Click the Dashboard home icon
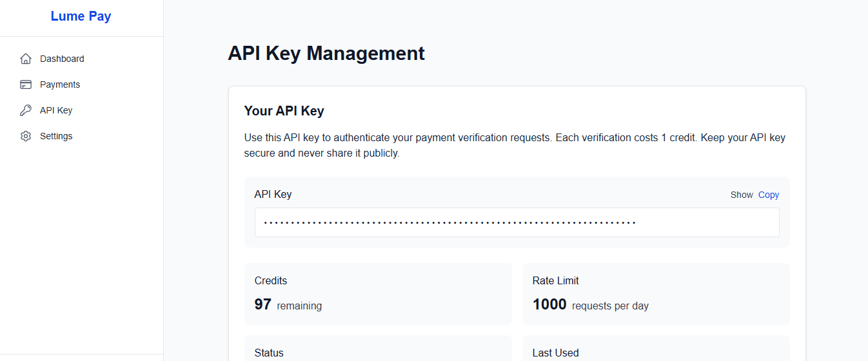 pyautogui.click(x=26, y=59)
